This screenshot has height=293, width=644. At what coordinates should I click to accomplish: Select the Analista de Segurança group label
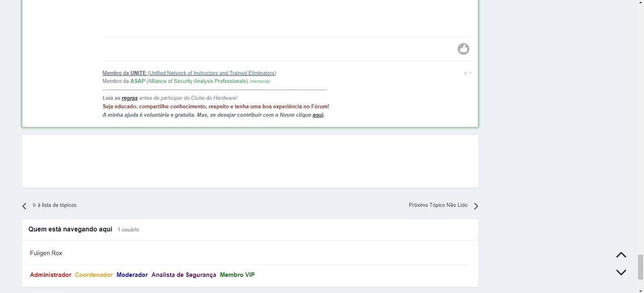pyautogui.click(x=184, y=275)
